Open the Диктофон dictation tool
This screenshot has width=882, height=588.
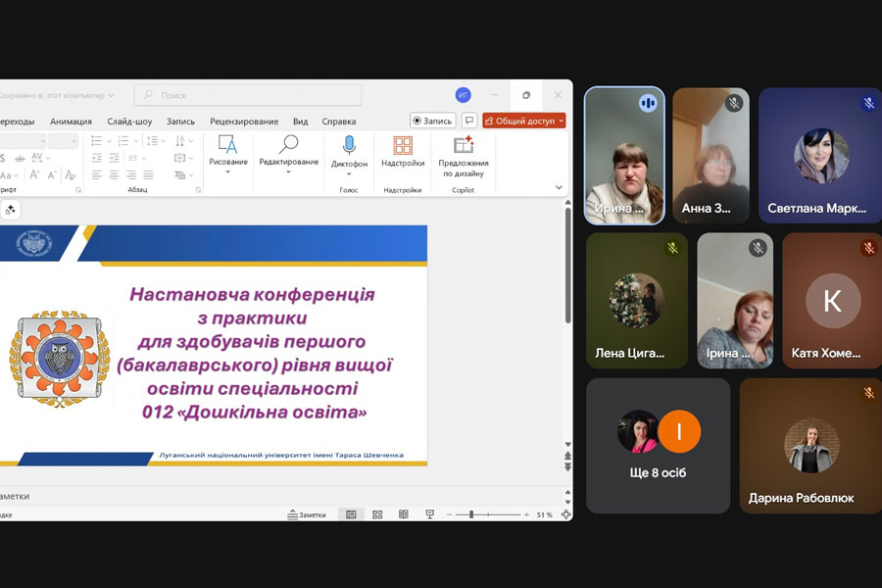click(349, 152)
